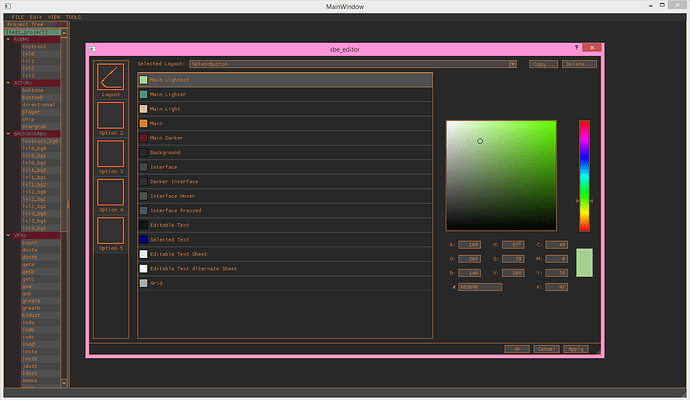The height and width of the screenshot is (400, 690).
Task: Click the V value field
Action: click(513, 273)
